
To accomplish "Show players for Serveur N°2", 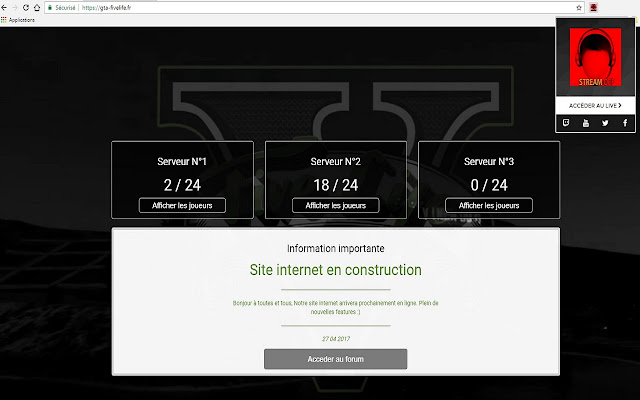I will tap(336, 205).
